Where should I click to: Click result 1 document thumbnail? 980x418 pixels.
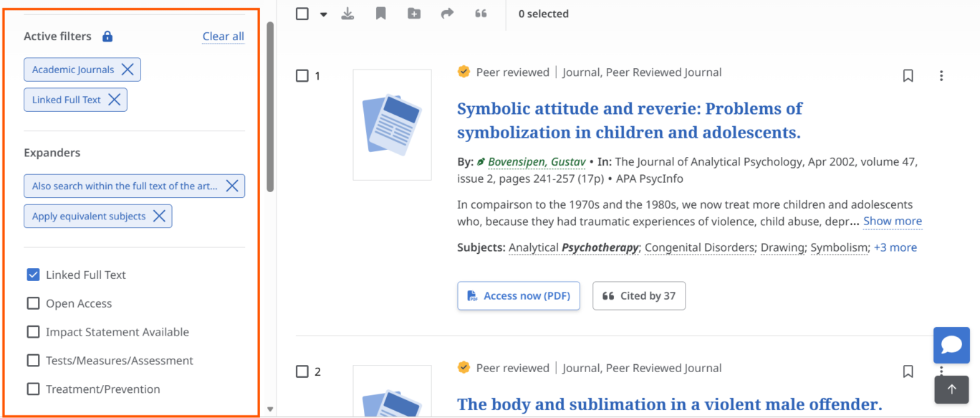(392, 125)
